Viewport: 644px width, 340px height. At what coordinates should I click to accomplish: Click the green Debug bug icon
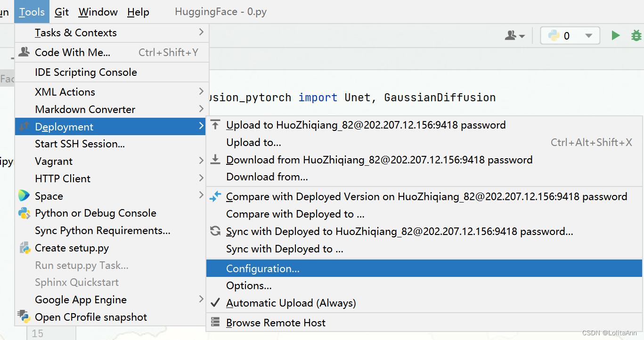point(636,35)
